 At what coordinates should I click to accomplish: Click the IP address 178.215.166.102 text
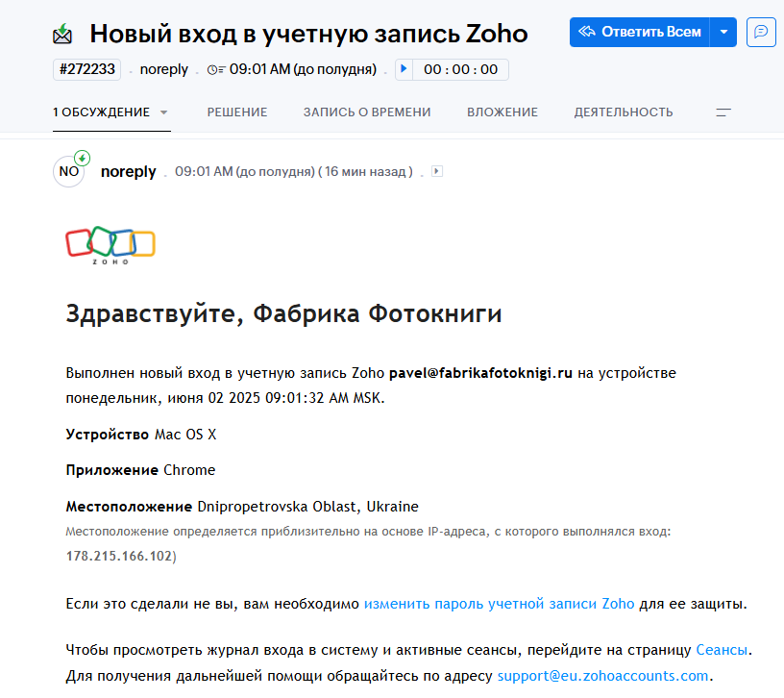pyautogui.click(x=119, y=557)
